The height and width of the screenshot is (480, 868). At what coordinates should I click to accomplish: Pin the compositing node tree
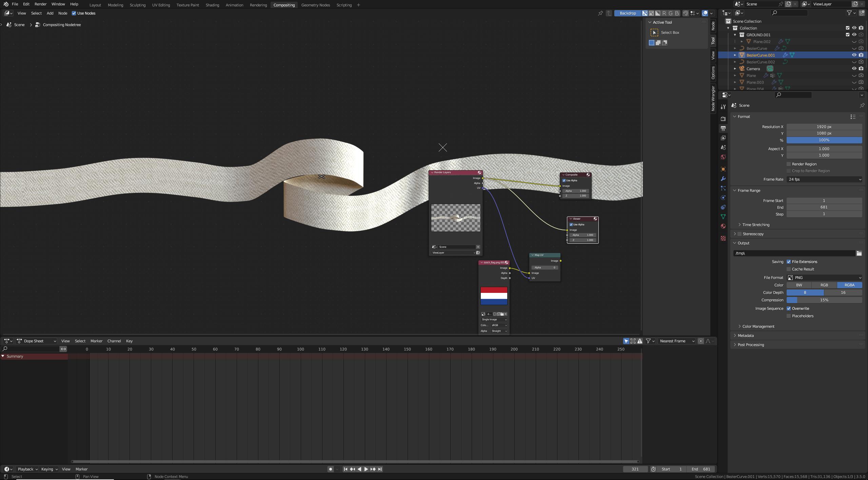coord(600,13)
